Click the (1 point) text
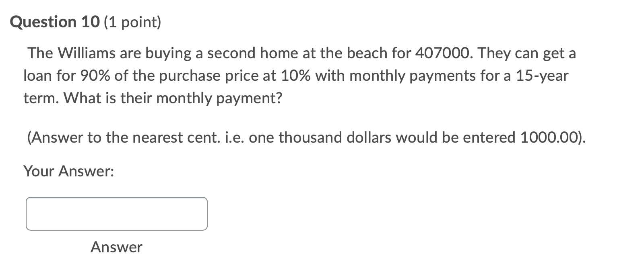 [133, 23]
